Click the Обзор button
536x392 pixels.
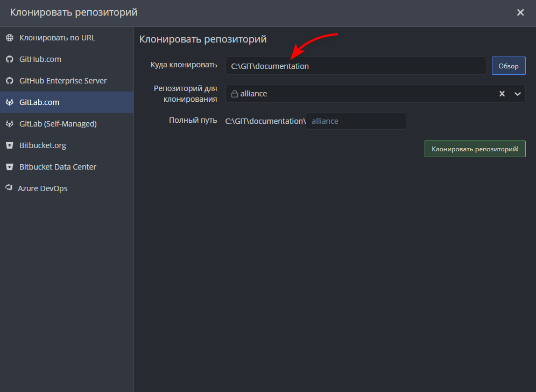508,65
